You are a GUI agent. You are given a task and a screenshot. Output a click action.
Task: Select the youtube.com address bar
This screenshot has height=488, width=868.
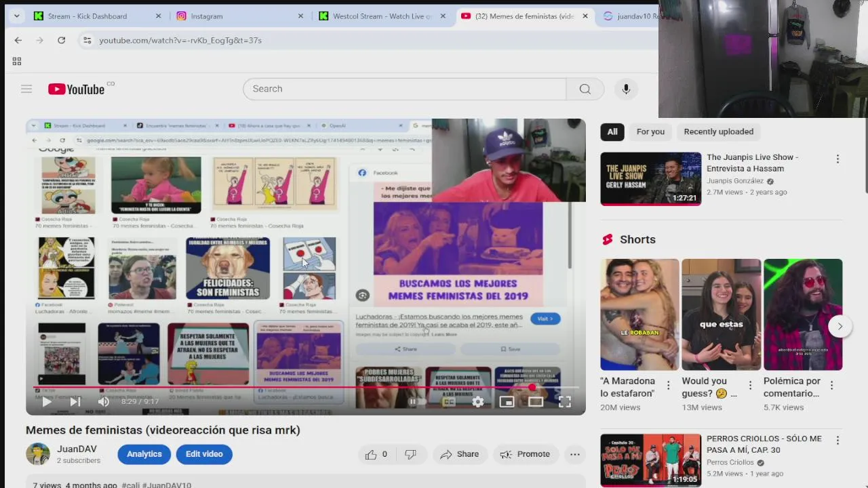pyautogui.click(x=180, y=40)
